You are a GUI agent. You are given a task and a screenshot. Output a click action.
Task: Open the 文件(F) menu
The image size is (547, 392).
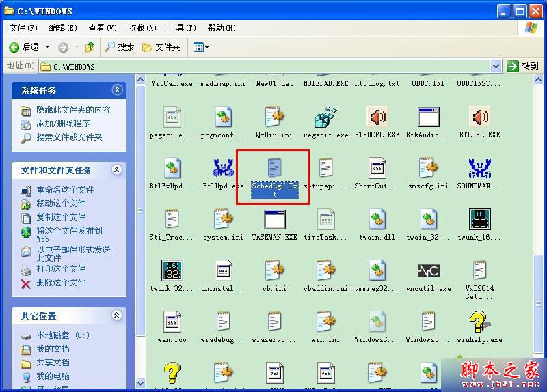coord(23,28)
